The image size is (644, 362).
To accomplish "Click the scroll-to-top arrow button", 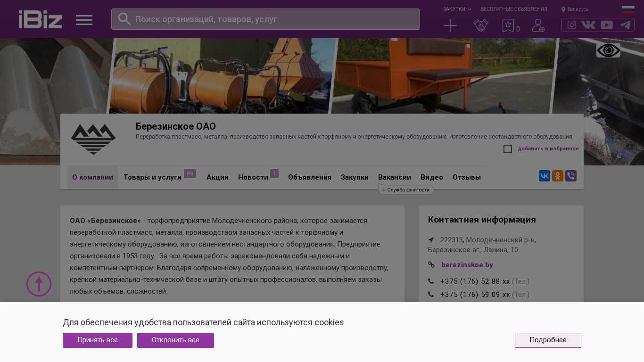I will 39,284.
